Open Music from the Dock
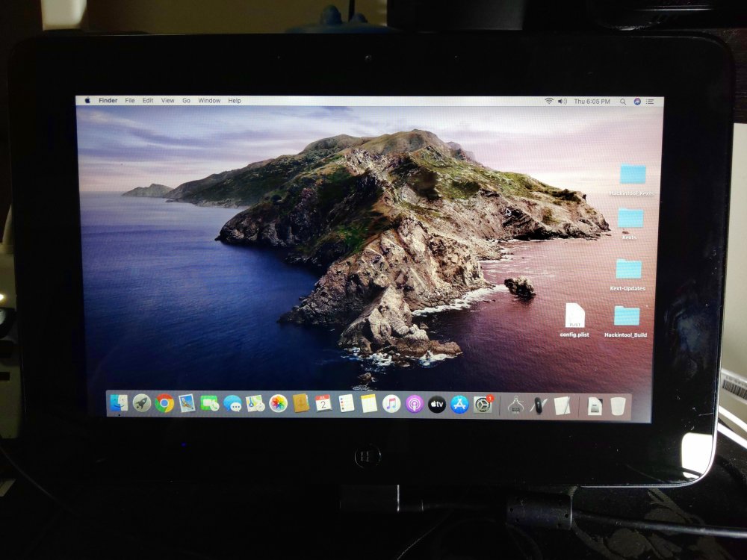This screenshot has height=560, width=747. [x=391, y=404]
